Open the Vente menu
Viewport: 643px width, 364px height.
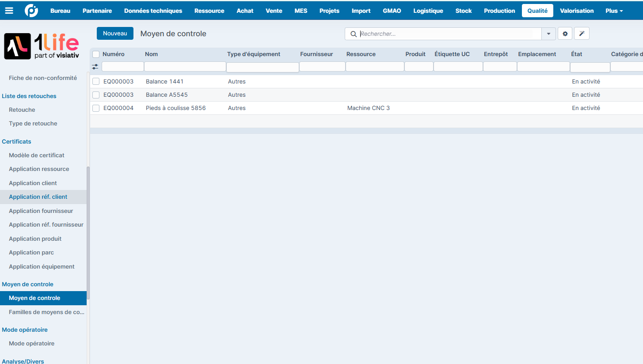coord(274,11)
